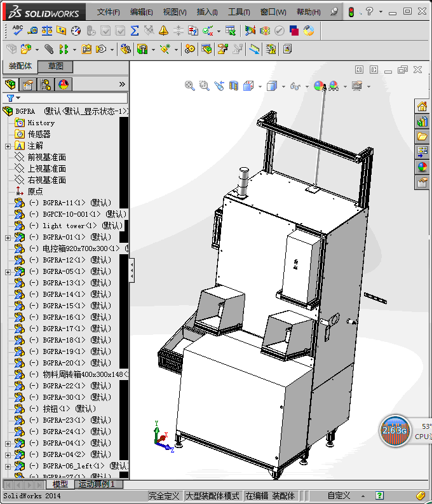Click the yellow warning bell icon
The width and height of the screenshot is (432, 504).
coord(163,31)
